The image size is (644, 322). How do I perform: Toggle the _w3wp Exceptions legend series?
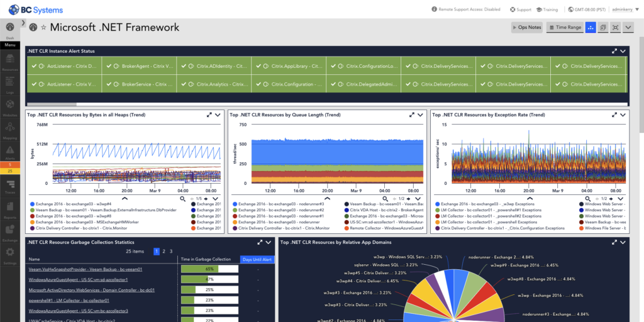pos(486,204)
